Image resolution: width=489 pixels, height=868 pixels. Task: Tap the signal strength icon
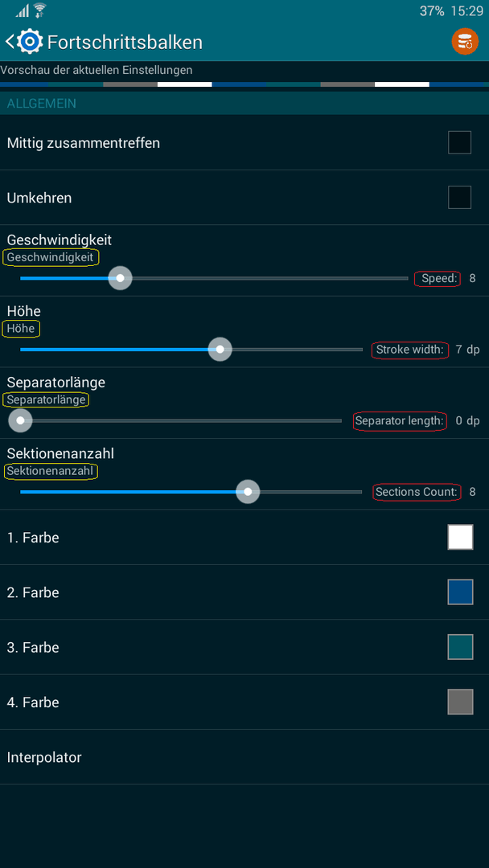pyautogui.click(x=23, y=11)
